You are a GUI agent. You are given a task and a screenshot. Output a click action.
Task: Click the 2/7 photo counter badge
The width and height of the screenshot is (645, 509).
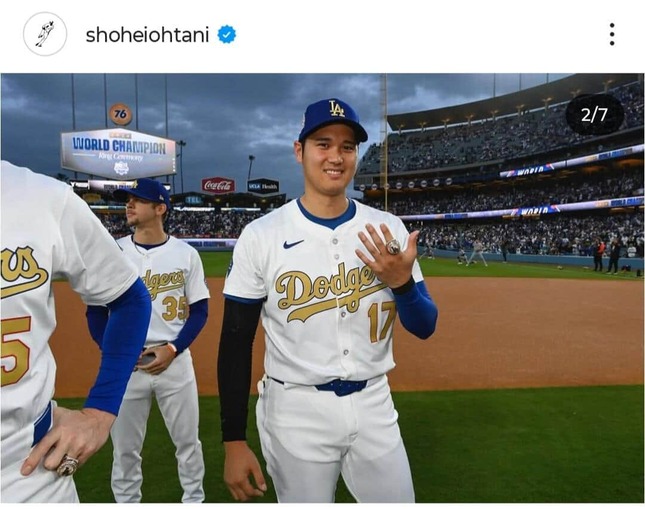click(594, 114)
